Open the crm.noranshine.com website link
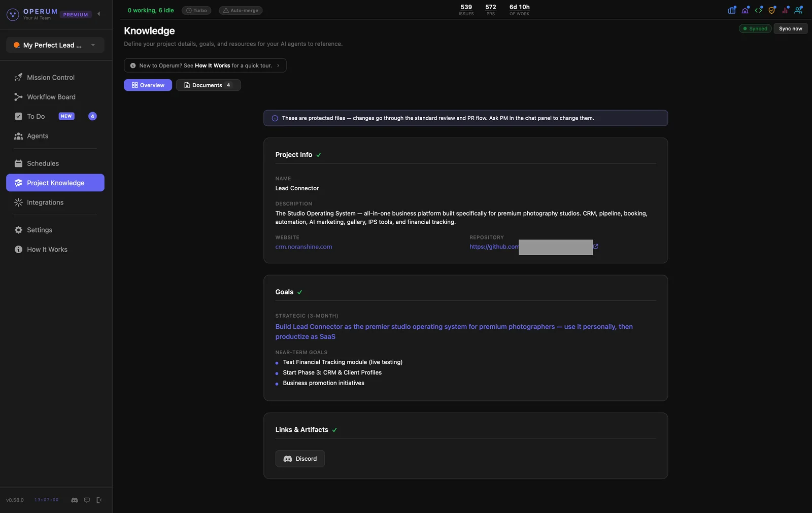Image resolution: width=812 pixels, height=513 pixels. coord(303,247)
